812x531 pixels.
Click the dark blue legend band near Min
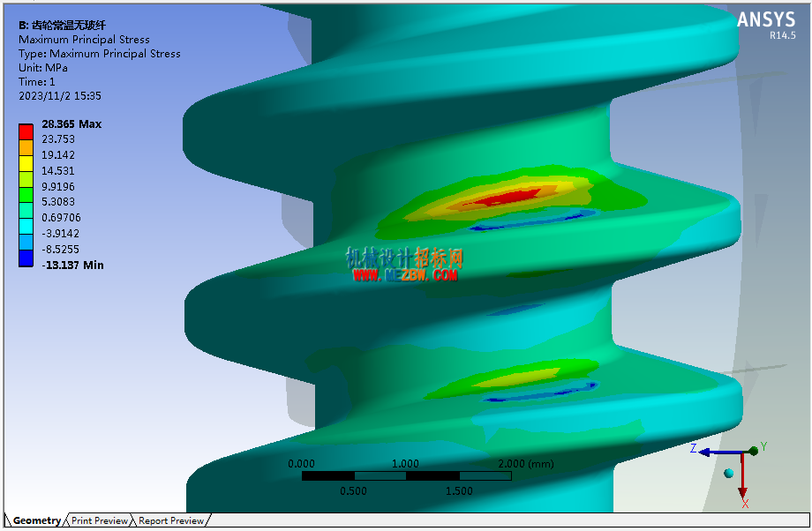tap(26, 258)
